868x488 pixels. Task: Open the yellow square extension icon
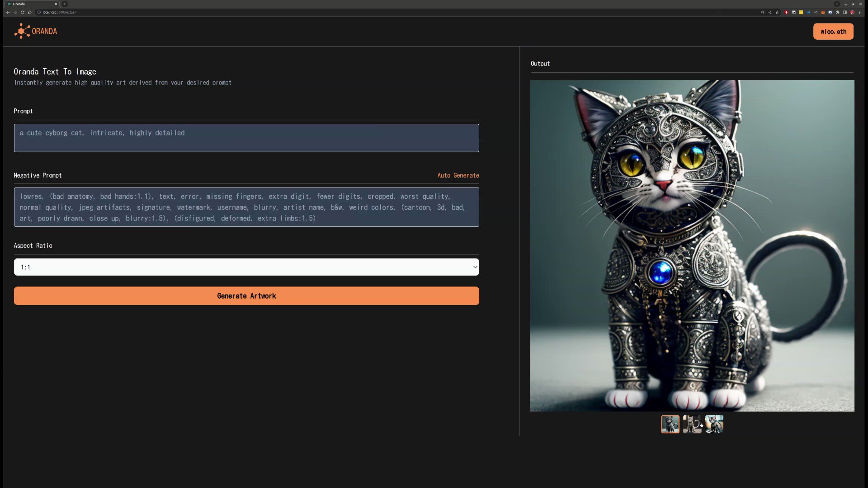[801, 12]
